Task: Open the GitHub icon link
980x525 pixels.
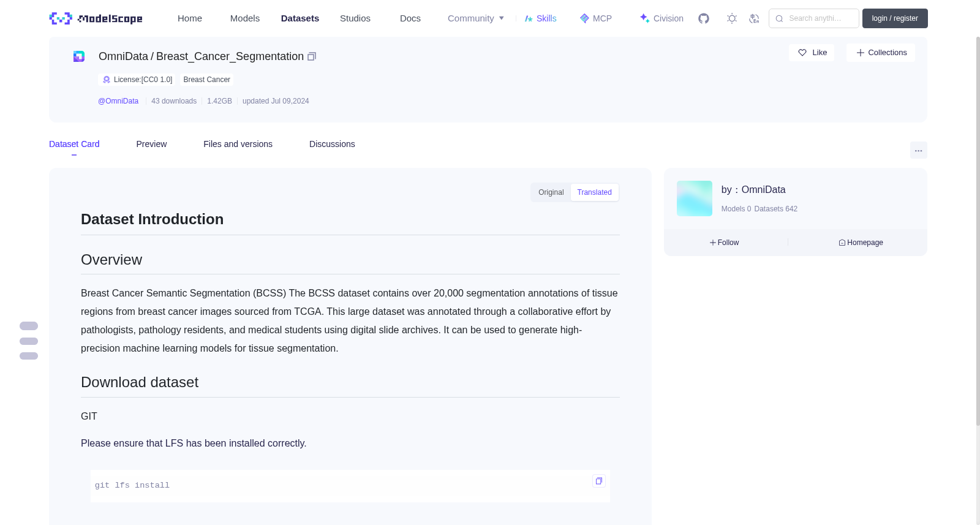Action: coord(704,18)
